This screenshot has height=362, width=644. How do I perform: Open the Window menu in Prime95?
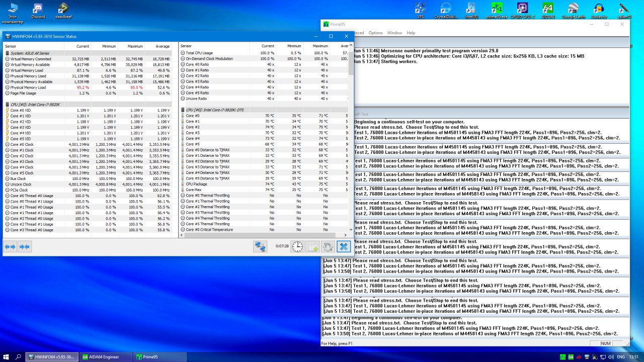coord(394,33)
